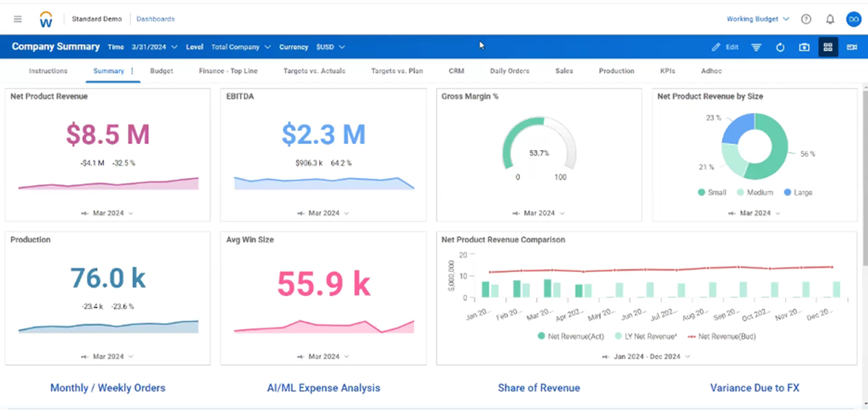Open the Dashboards breadcrumb link
Image resolution: width=868 pixels, height=410 pixels.
coord(156,19)
